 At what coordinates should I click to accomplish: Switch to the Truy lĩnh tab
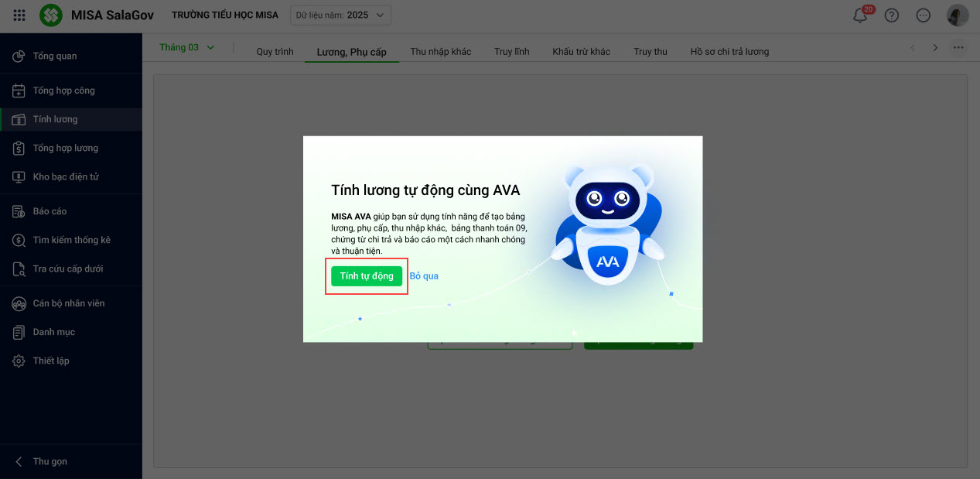[x=512, y=52]
